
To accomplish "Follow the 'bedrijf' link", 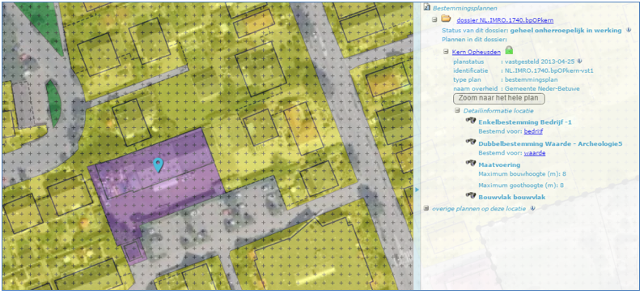I will 533,131.
